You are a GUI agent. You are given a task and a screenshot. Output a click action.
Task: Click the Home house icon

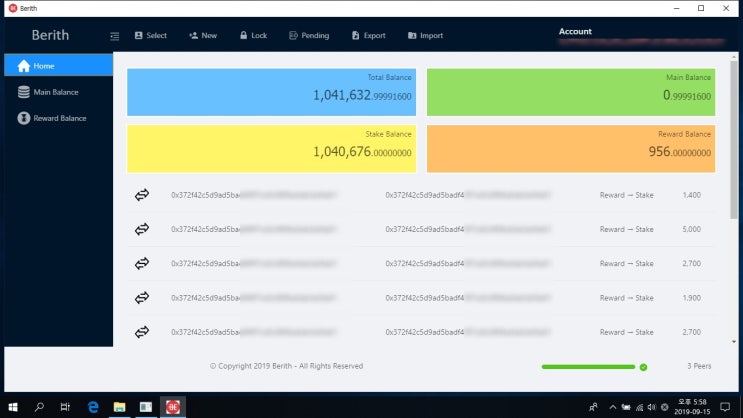pyautogui.click(x=24, y=65)
